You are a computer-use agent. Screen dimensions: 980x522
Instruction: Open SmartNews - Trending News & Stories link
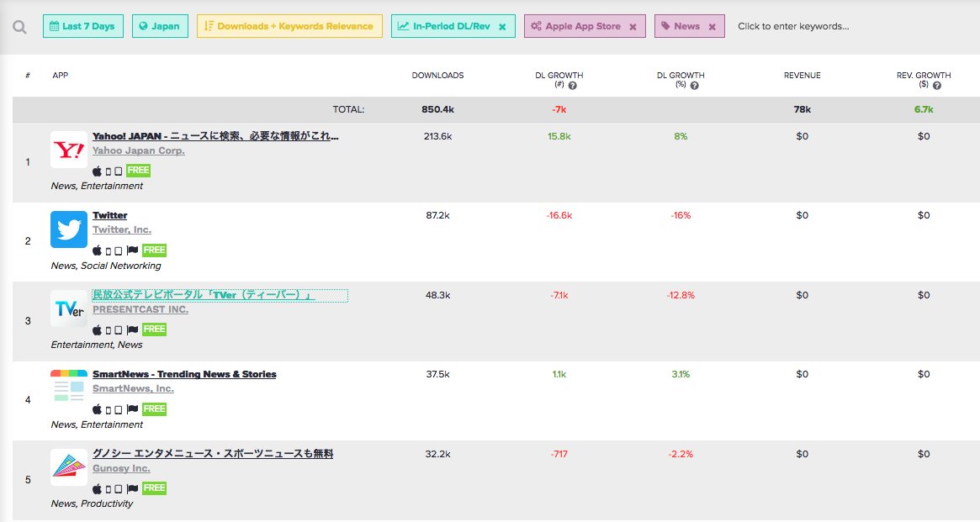(184, 374)
